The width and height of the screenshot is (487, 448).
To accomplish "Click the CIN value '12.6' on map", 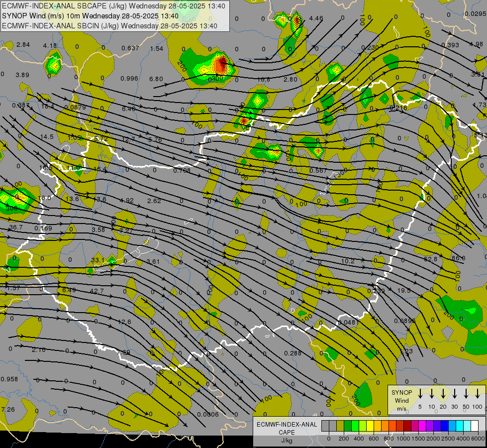I will tap(124, 322).
